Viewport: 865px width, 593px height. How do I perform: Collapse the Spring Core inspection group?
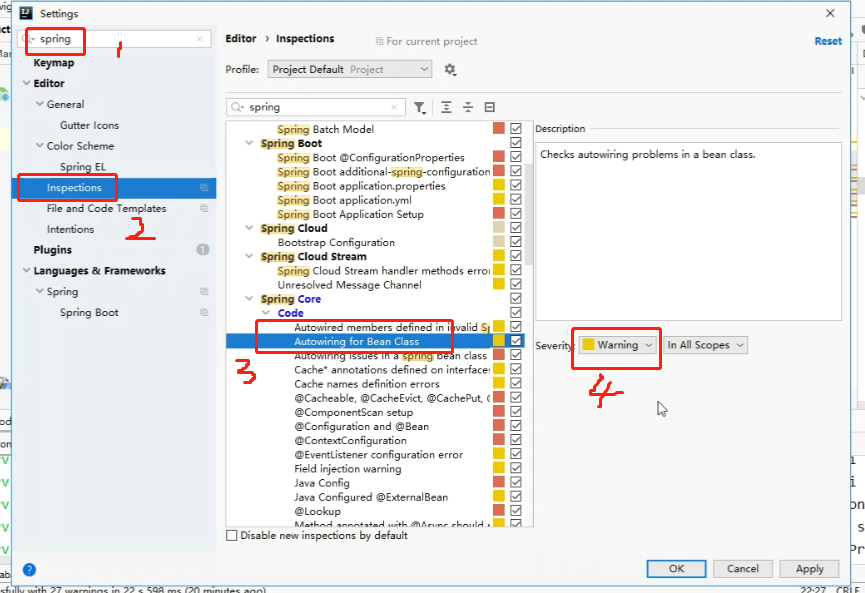(249, 298)
